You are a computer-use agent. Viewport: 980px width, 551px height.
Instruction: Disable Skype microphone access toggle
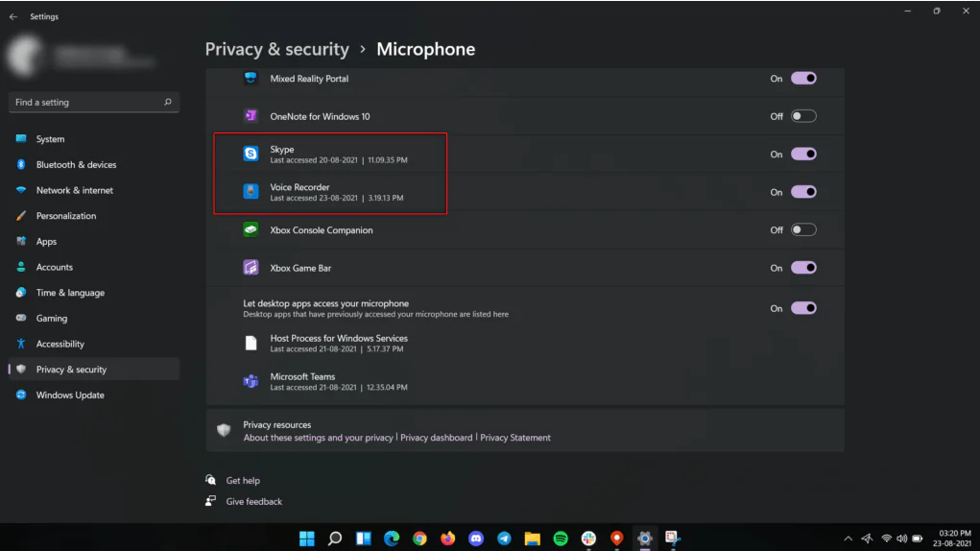click(803, 154)
